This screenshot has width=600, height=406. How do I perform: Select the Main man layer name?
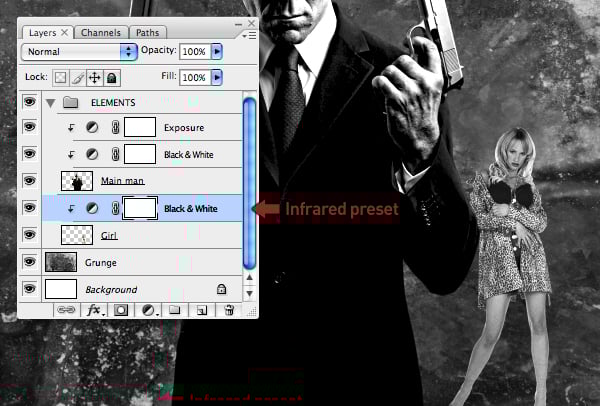pos(122,181)
